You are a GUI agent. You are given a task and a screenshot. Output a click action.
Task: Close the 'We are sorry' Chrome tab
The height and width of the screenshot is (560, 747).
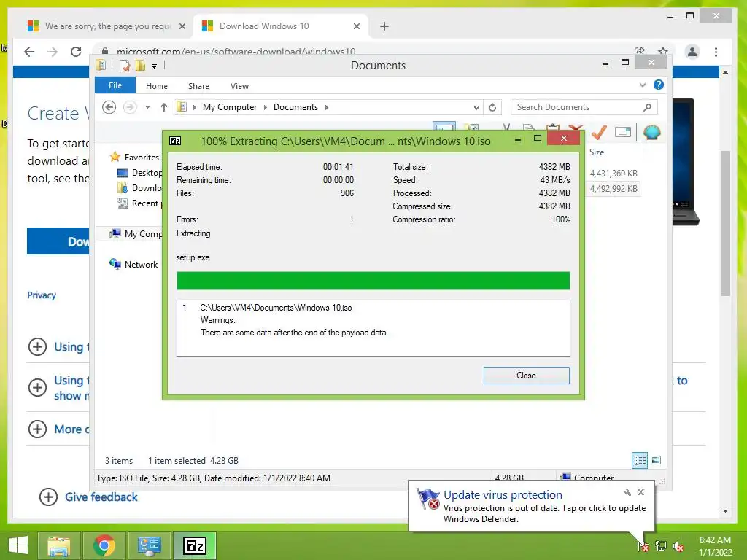coord(182,26)
